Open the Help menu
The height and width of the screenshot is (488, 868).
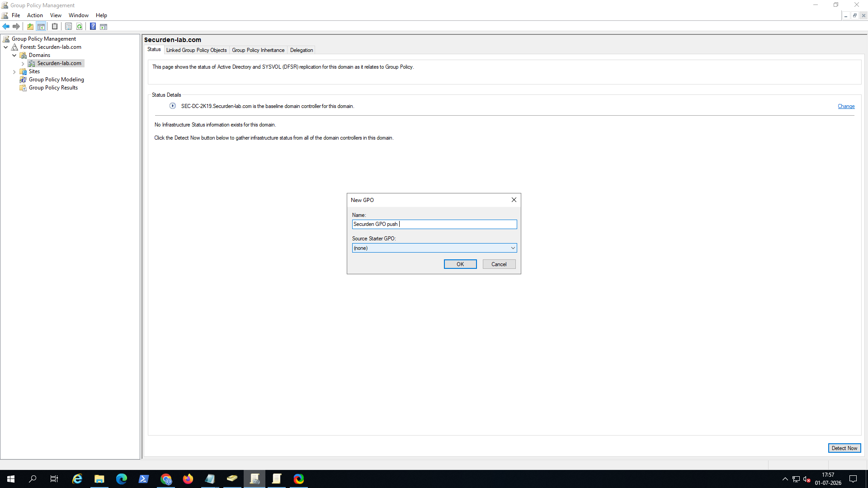101,15
